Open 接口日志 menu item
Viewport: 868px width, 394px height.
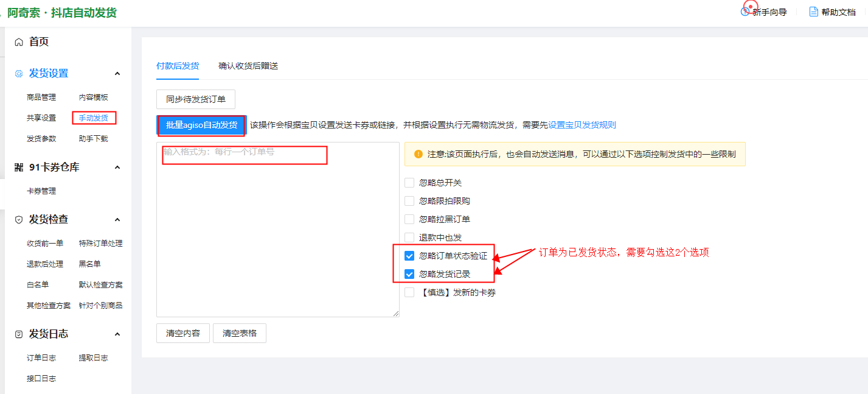(x=41, y=379)
